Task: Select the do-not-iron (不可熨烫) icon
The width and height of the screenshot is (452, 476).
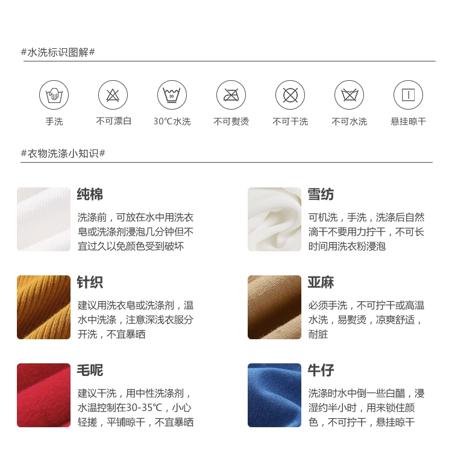Action: (x=231, y=95)
